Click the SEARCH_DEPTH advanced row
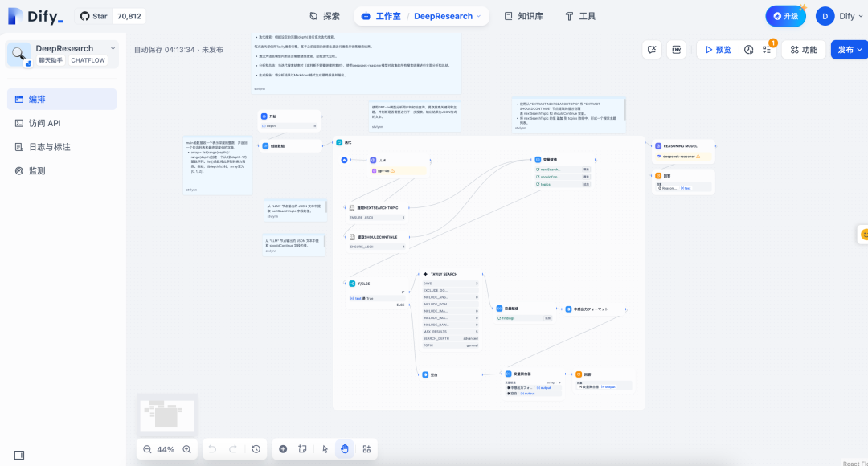The image size is (868, 466). pos(451,338)
